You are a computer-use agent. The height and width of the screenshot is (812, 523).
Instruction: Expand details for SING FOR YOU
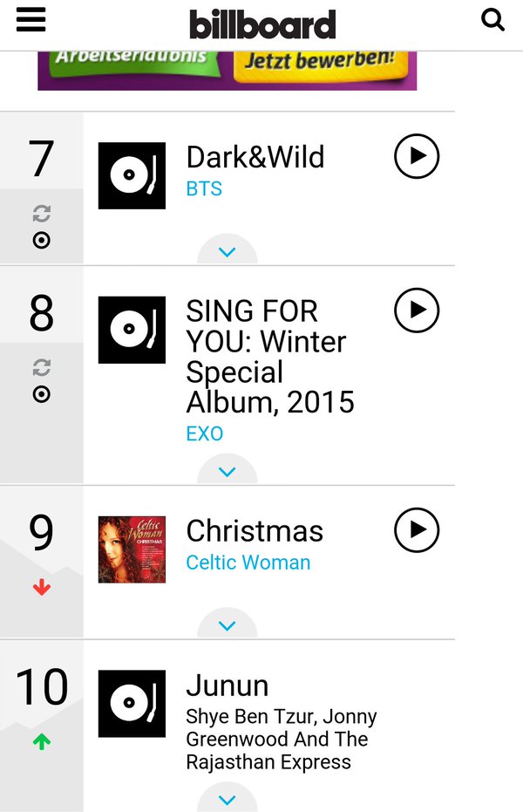click(227, 472)
